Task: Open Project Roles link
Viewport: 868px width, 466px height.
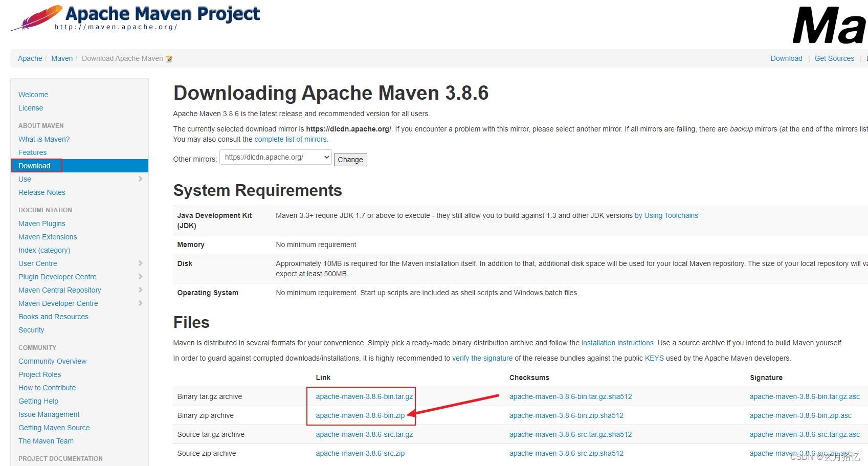Action: (40, 374)
